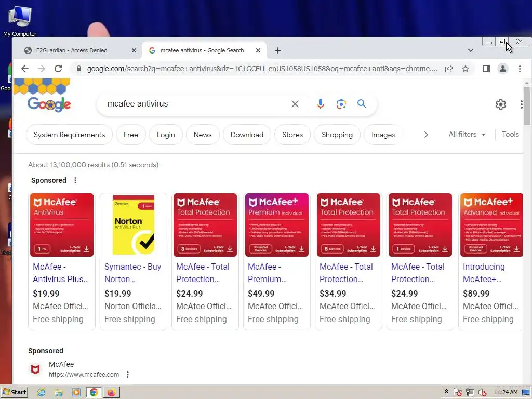
Task: Open the Sponsored three-dot options
Action: (x=75, y=180)
